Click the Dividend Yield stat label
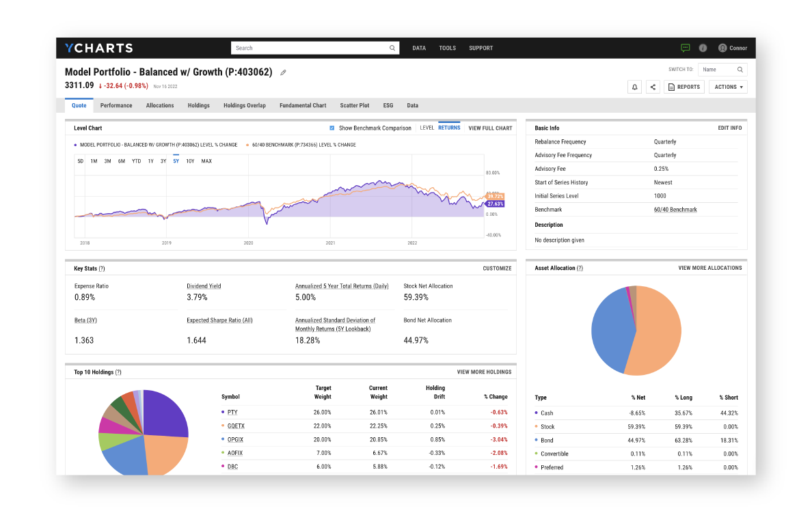Image resolution: width=812 pixels, height=513 pixels. pos(204,286)
